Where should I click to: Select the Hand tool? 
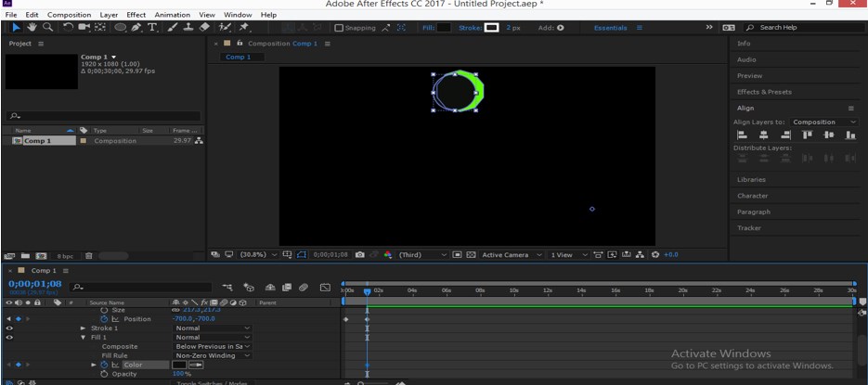(32, 27)
